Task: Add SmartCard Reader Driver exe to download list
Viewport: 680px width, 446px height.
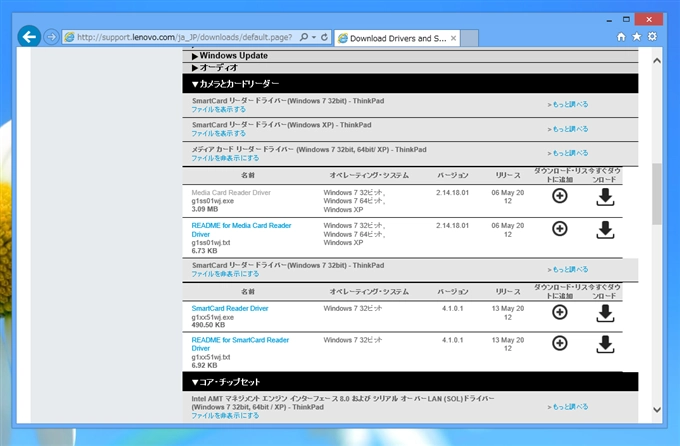Action: coord(559,312)
